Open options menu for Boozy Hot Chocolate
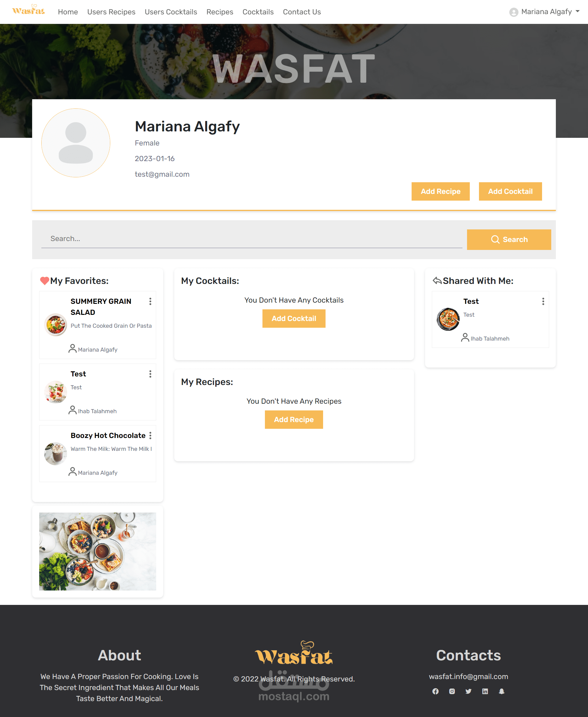 pyautogui.click(x=150, y=436)
